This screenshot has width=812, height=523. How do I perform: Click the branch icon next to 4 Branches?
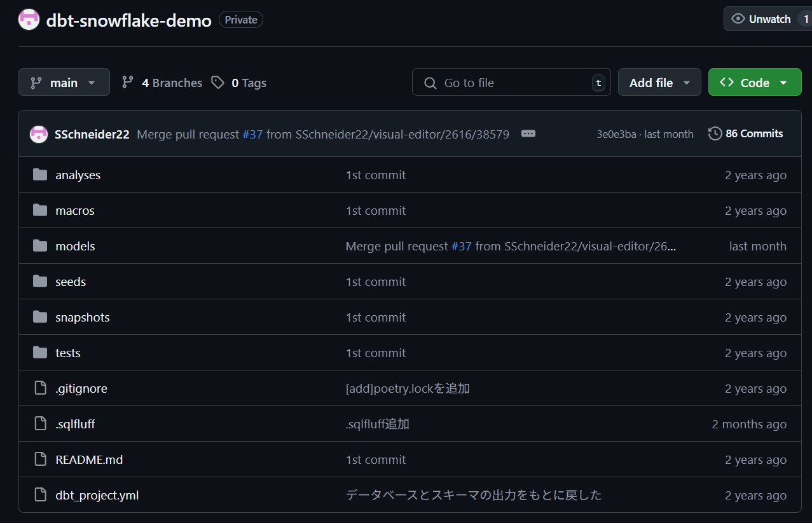(128, 83)
